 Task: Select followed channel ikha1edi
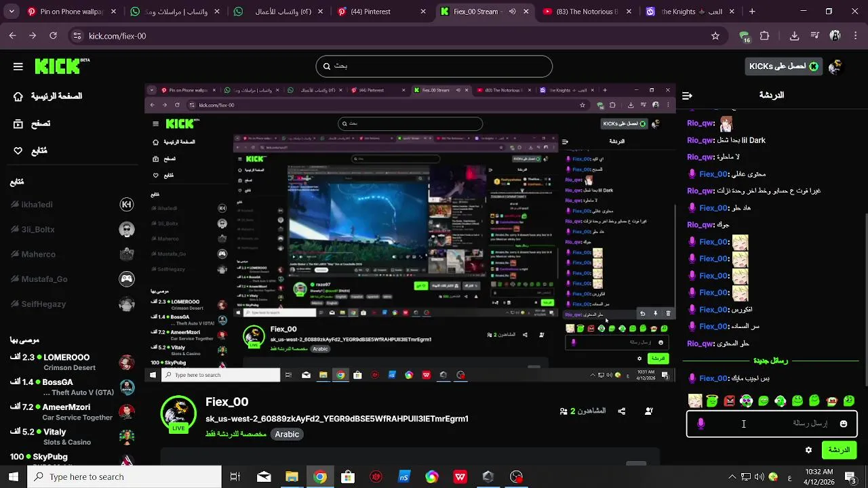[x=72, y=204]
